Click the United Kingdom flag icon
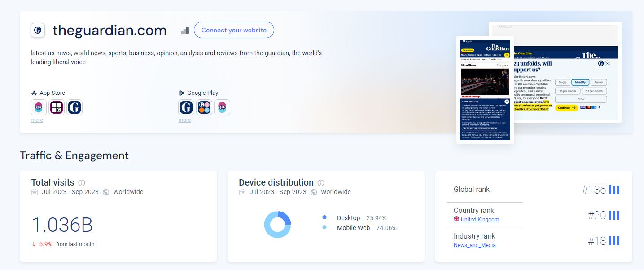The image size is (644, 270). pos(456,219)
